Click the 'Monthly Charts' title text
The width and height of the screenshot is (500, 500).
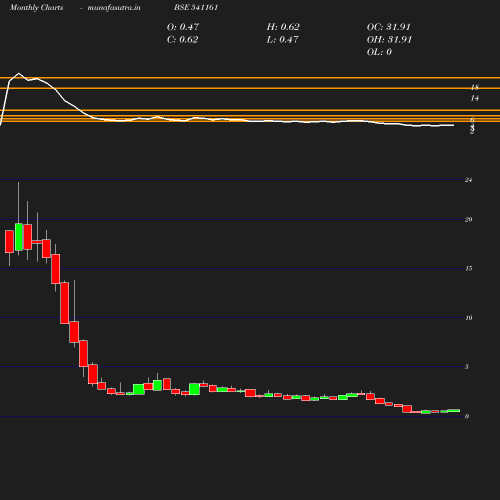36,8
